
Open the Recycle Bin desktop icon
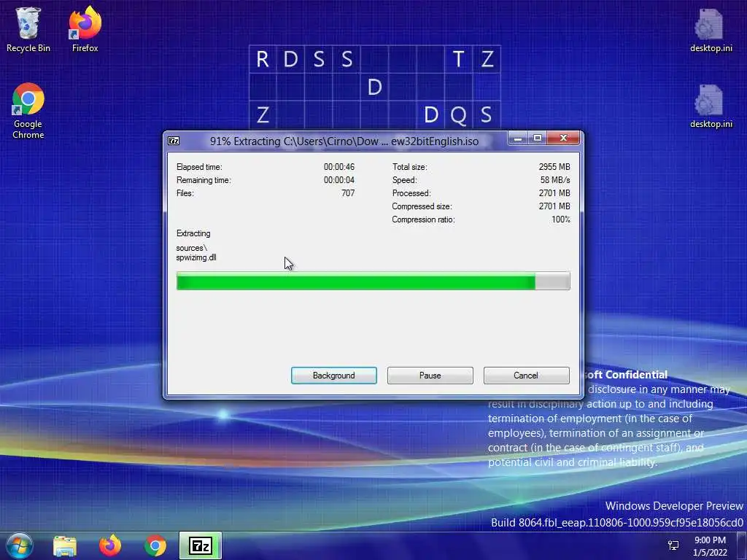coord(28,28)
